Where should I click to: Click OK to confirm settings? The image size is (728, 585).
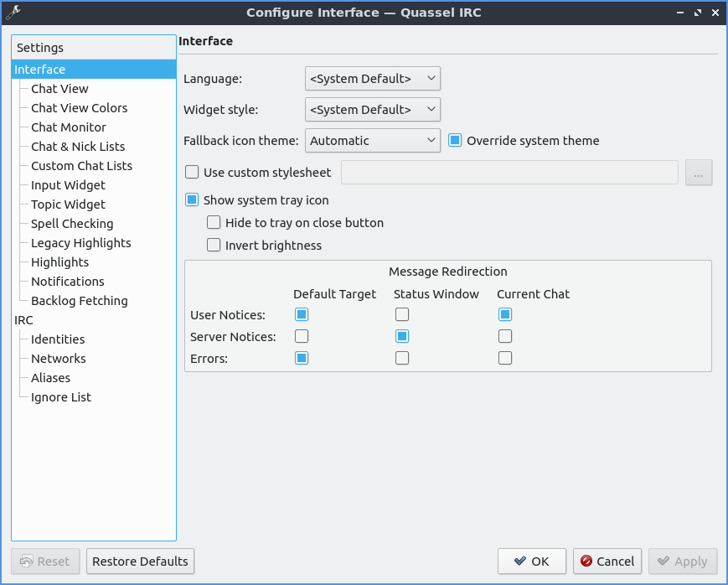click(532, 562)
